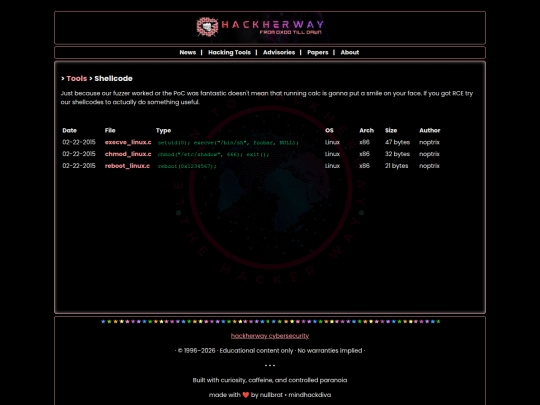The image size is (540, 405).
Task: Click the red heart icon in footer
Action: 246,395
